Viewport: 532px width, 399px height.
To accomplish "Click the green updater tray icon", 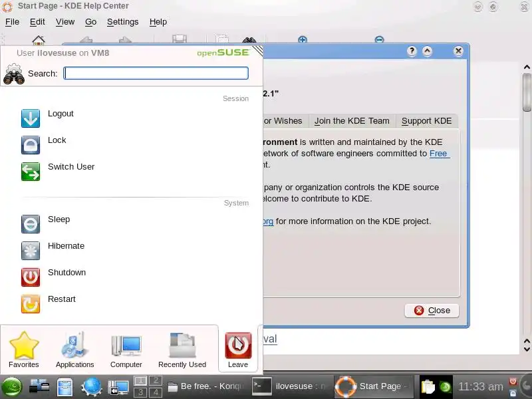I will (445, 387).
